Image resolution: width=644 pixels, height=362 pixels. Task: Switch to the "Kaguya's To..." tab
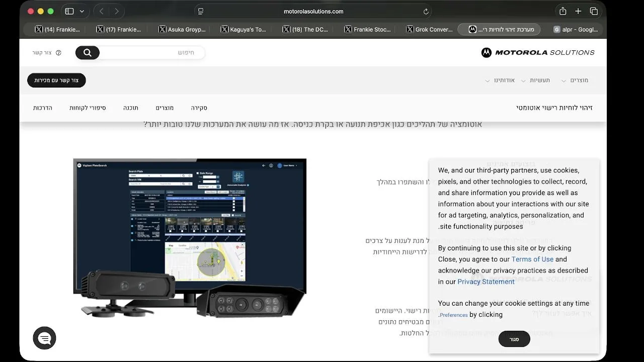(x=244, y=30)
